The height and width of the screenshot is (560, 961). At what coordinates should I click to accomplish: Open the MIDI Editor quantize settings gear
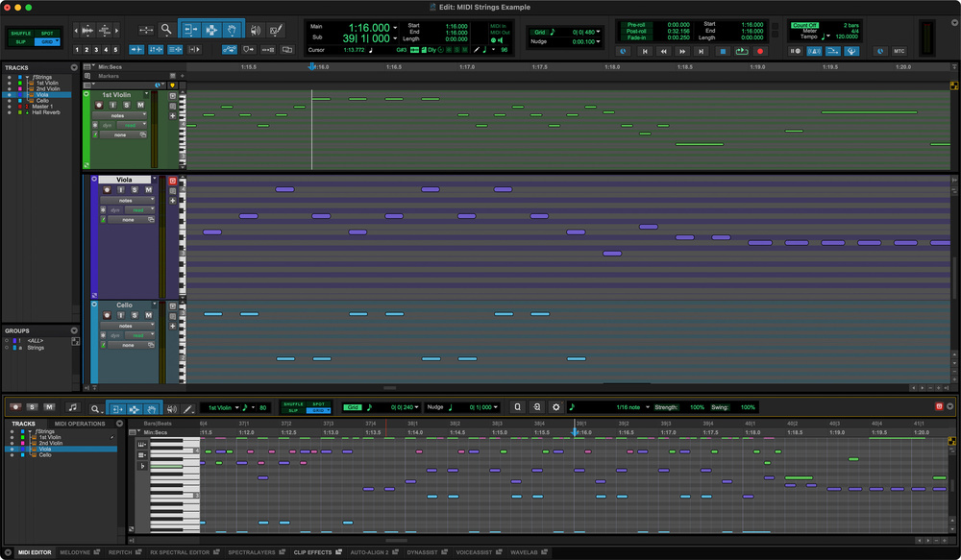click(x=555, y=407)
